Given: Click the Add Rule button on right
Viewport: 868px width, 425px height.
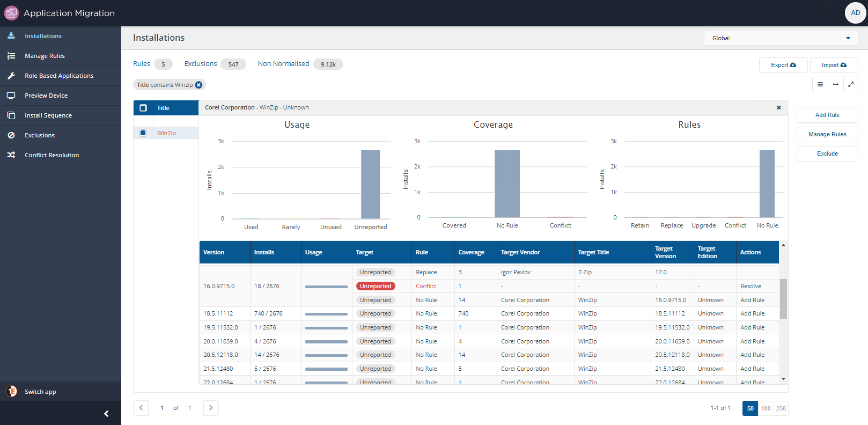Looking at the screenshot, I should click(x=827, y=115).
